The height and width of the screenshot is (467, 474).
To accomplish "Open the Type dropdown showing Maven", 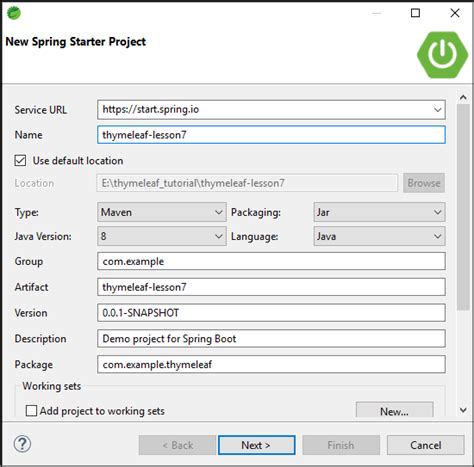I will click(162, 212).
